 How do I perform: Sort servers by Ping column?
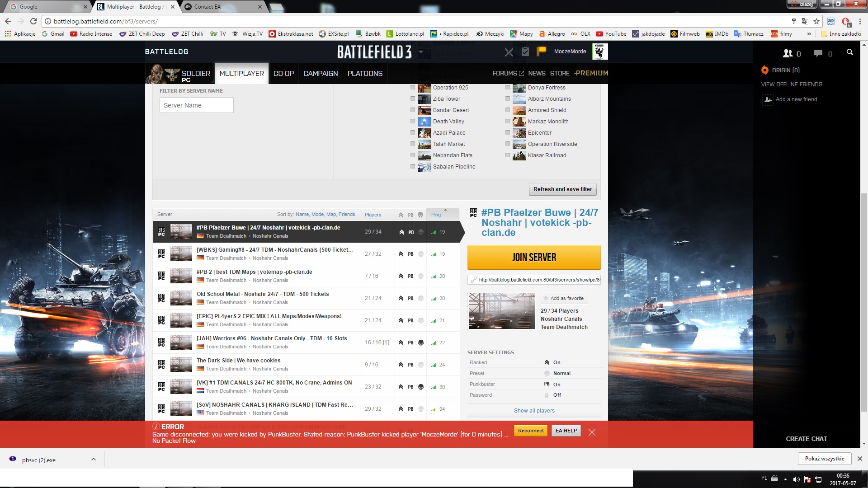(436, 215)
